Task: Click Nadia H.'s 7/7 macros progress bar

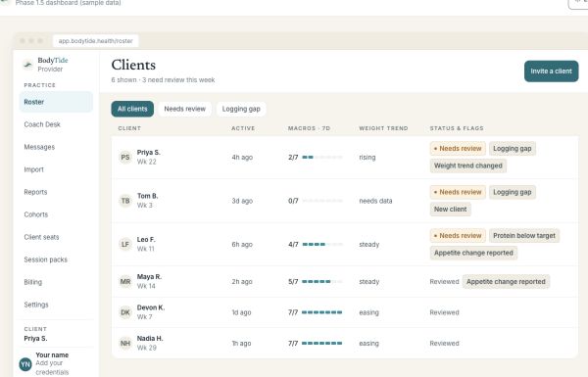Action: tap(322, 343)
